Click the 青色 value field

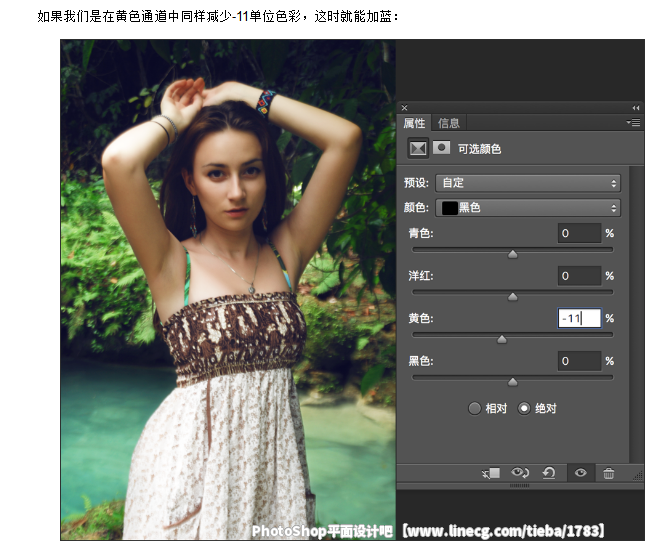[579, 233]
